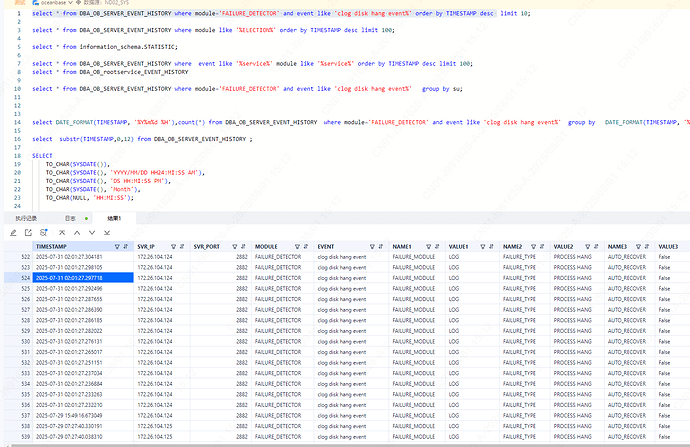Viewport: 690px width, 447px height.
Task: Click False cell in row 537
Action: 672,416
